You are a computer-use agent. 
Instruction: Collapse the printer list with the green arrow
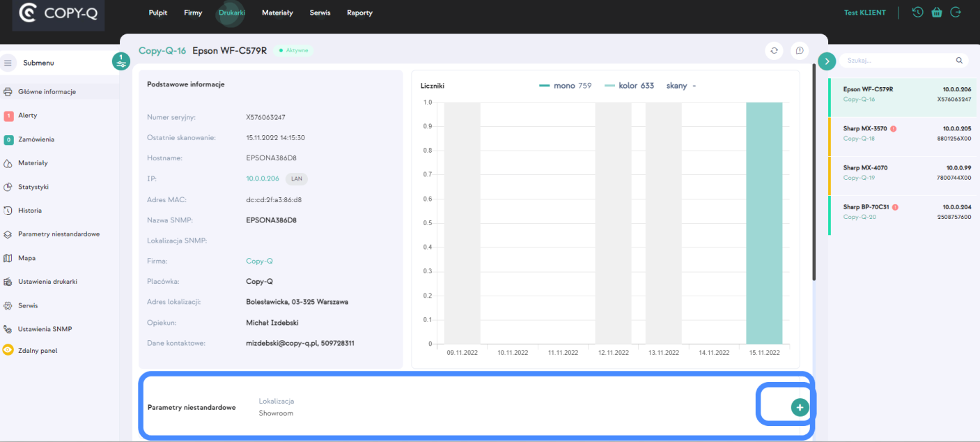pos(827,61)
